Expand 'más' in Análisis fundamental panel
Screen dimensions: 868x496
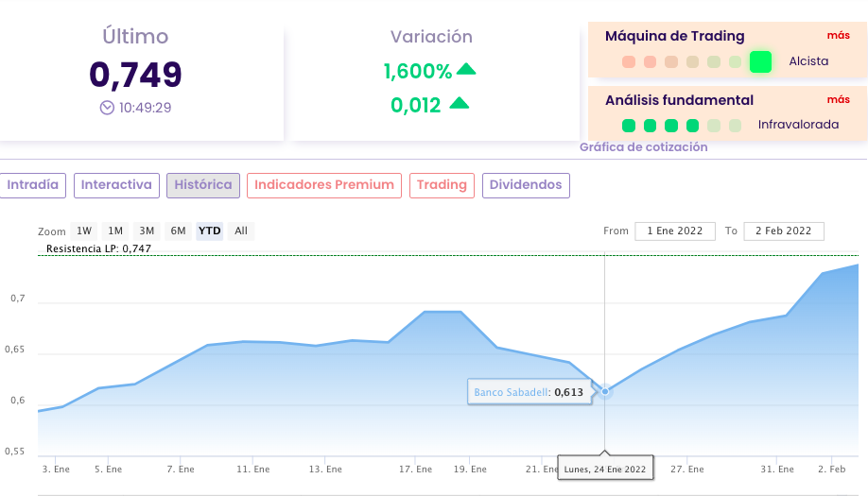[838, 99]
